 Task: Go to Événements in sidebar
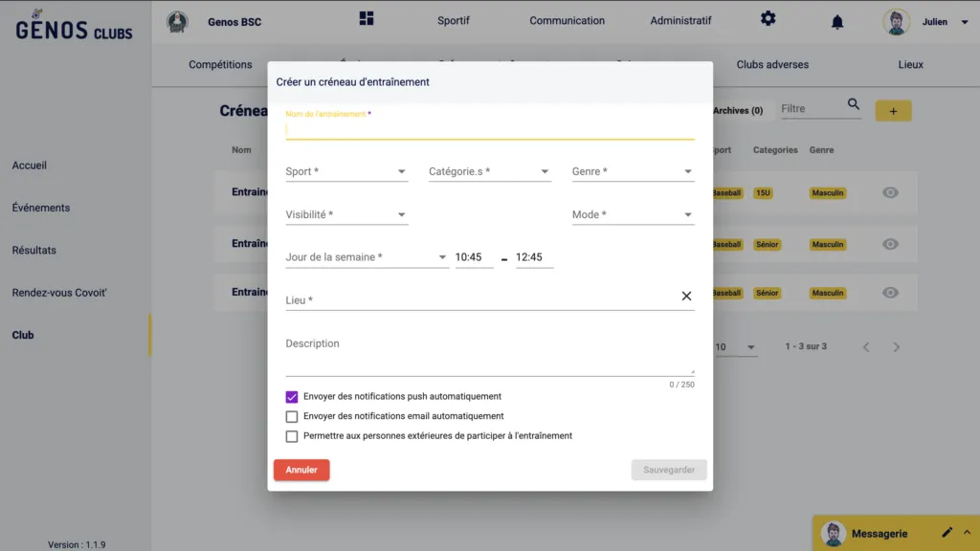point(41,208)
